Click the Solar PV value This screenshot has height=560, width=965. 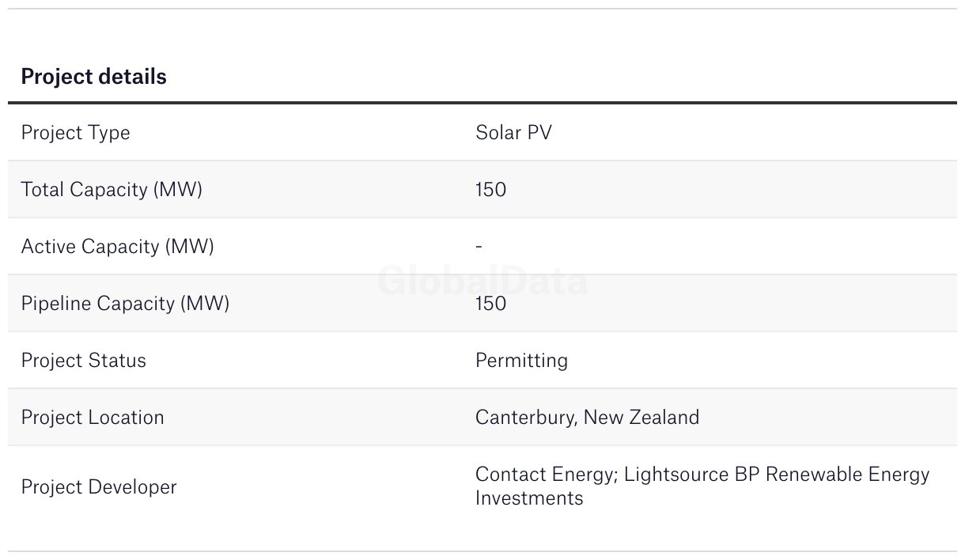tap(513, 133)
